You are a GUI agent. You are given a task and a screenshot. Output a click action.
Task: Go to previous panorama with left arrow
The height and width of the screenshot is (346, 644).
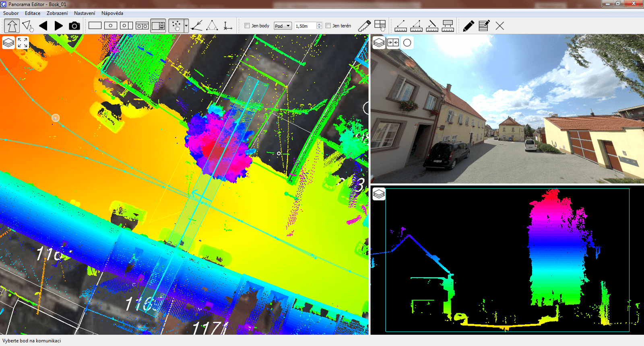click(x=43, y=26)
